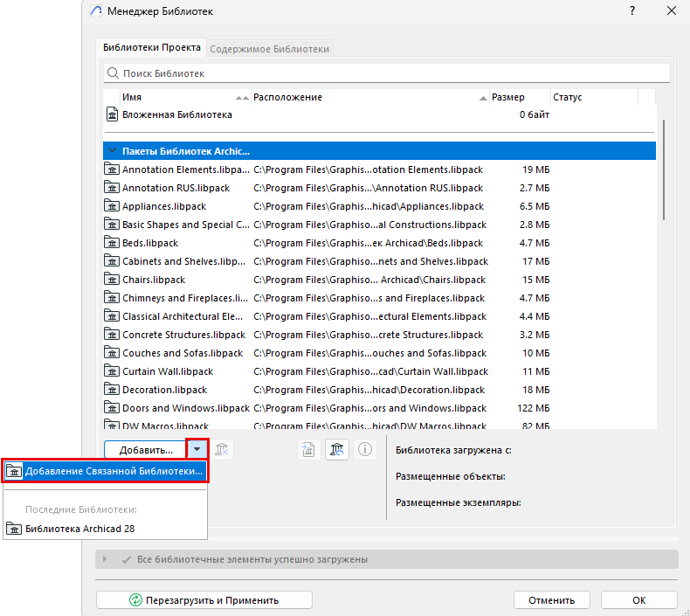
Task: Open the library info icon
Action: 365,450
